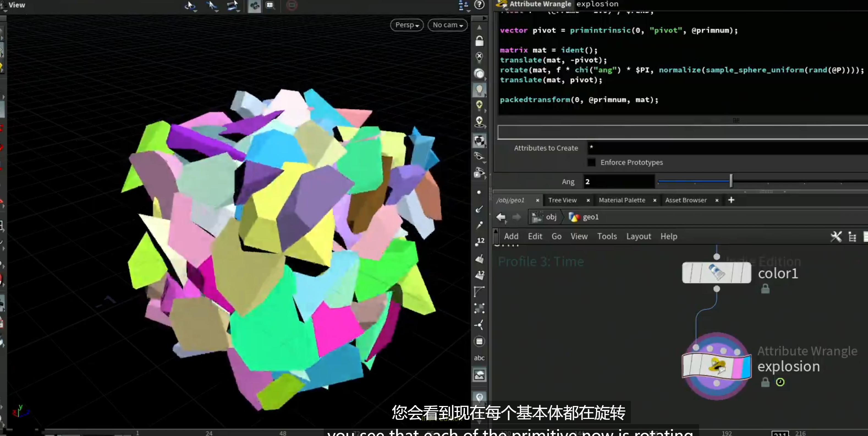Click the right arrow above display toolbar

click(484, 18)
